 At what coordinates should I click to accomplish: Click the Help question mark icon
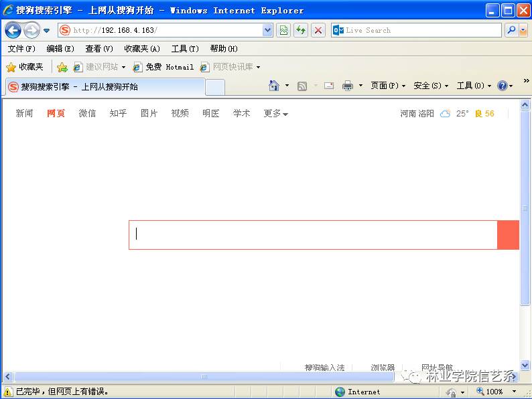[502, 86]
